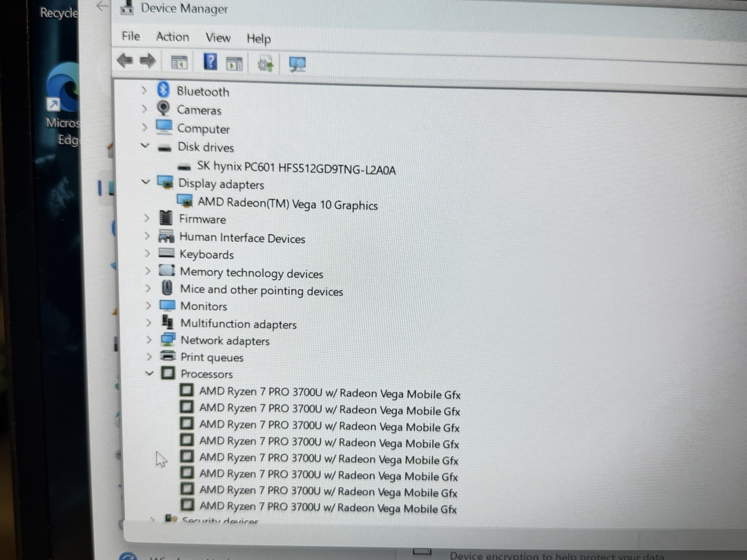The image size is (747, 560).
Task: Select AMD Radeon(TM) Vega 10 Graphics entry
Action: pyautogui.click(x=288, y=203)
